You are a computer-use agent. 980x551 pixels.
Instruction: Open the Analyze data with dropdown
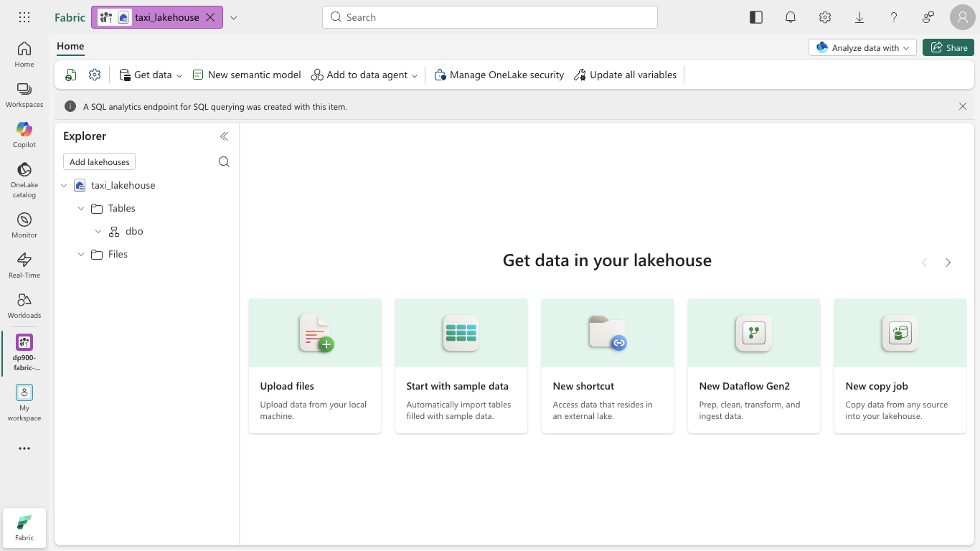pyautogui.click(x=862, y=47)
